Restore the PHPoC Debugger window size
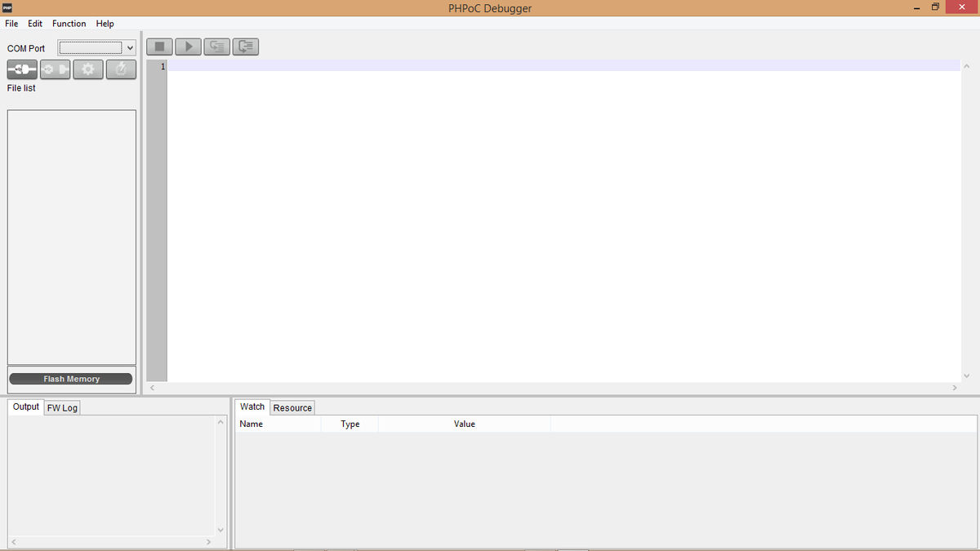The height and width of the screenshot is (551, 980). [936, 8]
